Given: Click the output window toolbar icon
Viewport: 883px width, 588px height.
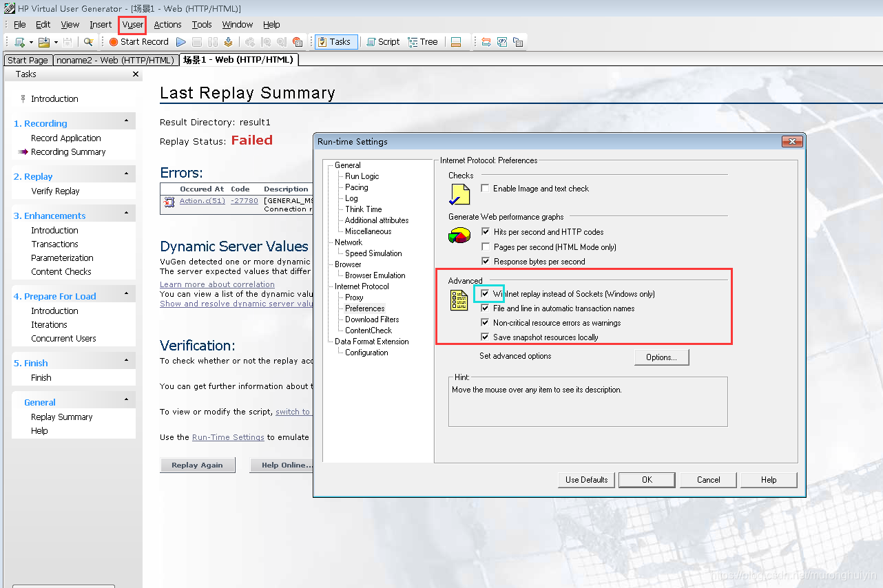Looking at the screenshot, I should click(x=456, y=42).
